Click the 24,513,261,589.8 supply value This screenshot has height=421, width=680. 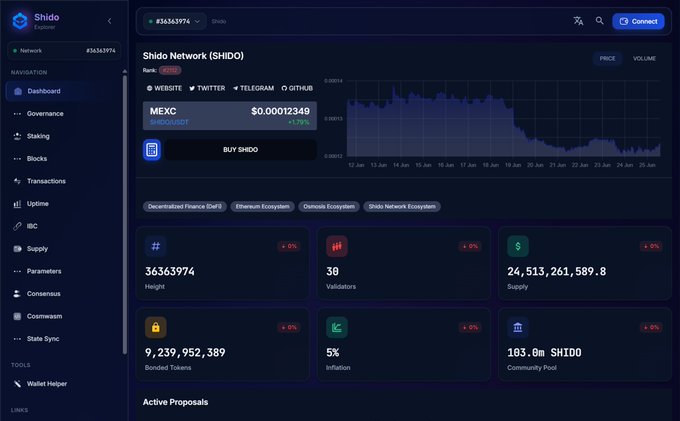point(557,271)
